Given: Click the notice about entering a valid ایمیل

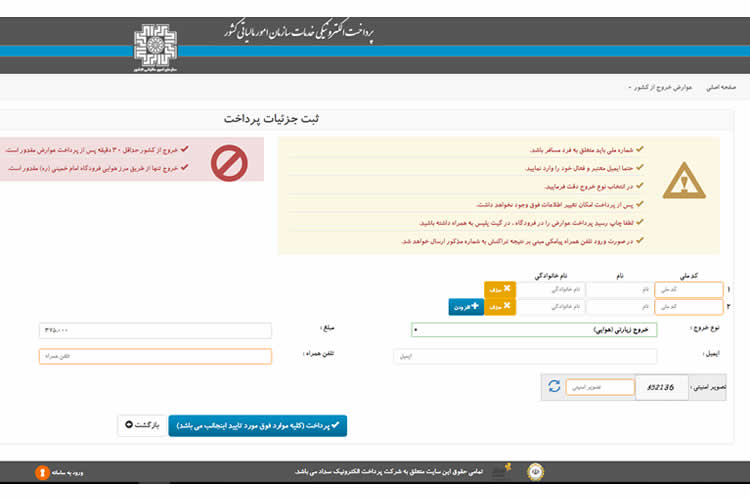Looking at the screenshot, I should click(579, 168).
